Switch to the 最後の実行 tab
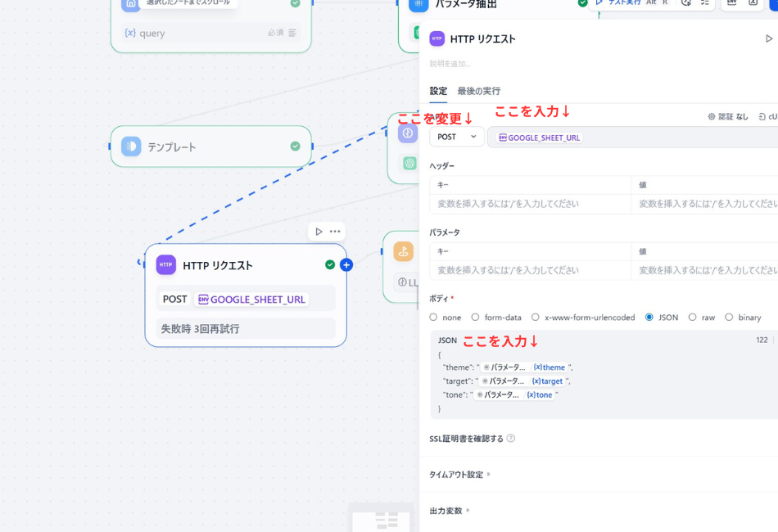 [478, 91]
